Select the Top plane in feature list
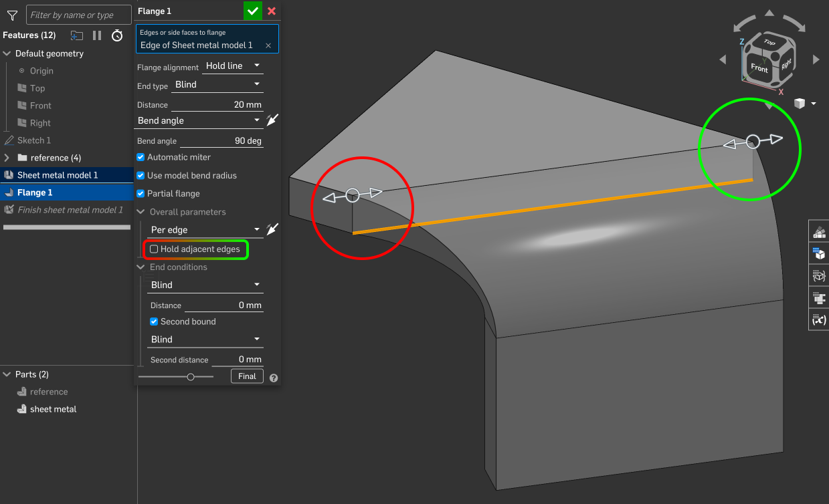 tap(37, 88)
